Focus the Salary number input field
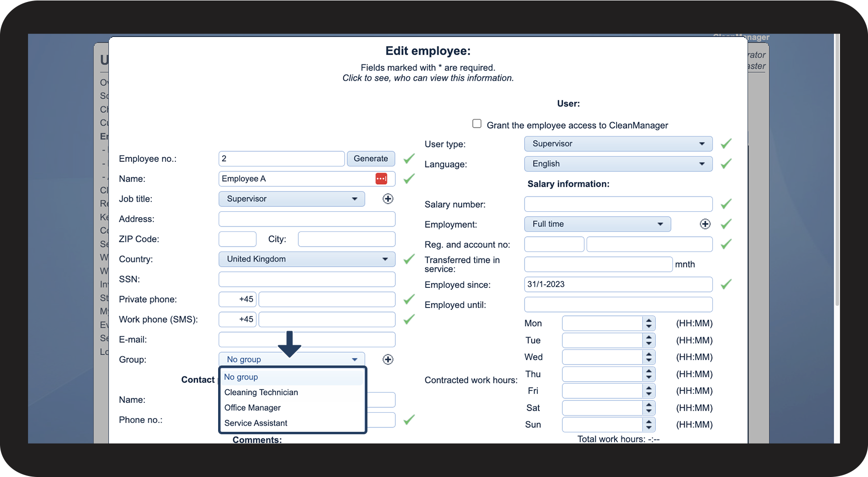This screenshot has height=477, width=868. point(618,204)
